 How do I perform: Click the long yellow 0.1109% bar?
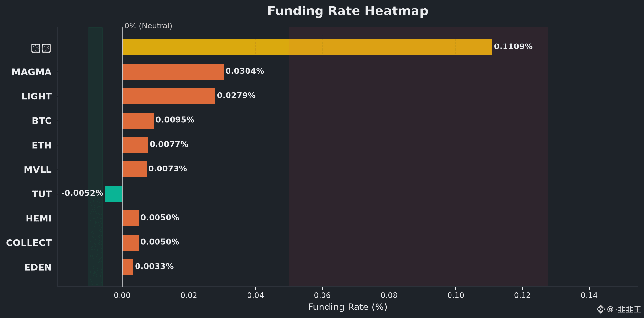307,47
